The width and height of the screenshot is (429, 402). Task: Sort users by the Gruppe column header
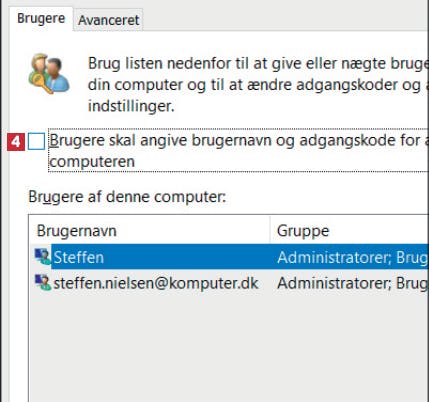(x=350, y=231)
